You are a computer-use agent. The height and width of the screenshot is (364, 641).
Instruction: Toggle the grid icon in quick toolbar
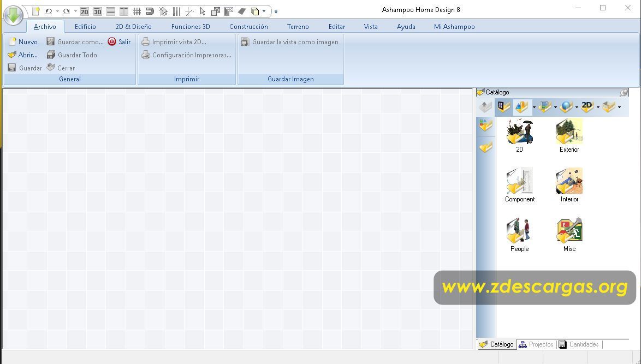[x=137, y=11]
